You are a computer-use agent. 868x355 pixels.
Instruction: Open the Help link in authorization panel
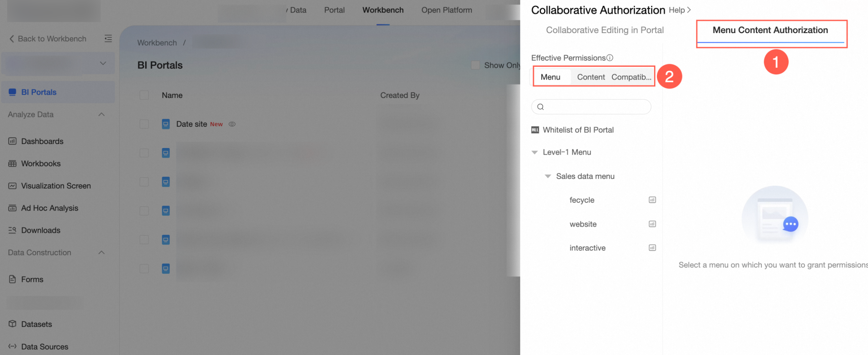point(679,10)
